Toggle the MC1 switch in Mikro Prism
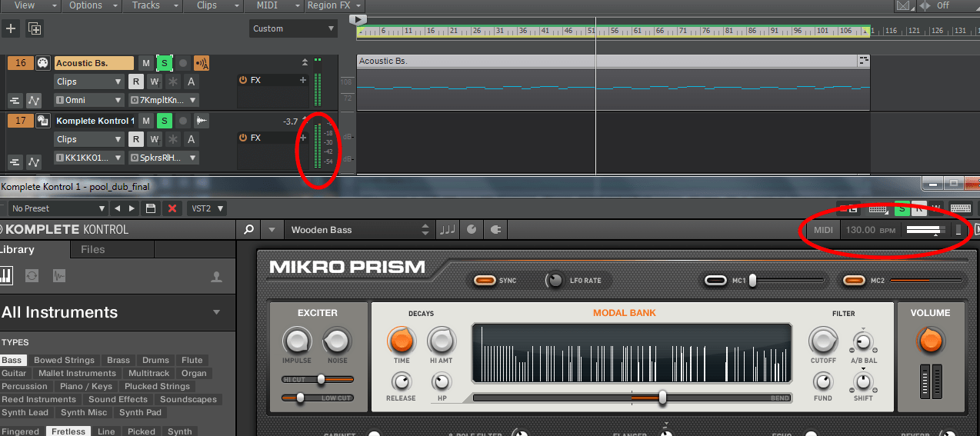Screen dimensions: 980x436 (x=715, y=281)
